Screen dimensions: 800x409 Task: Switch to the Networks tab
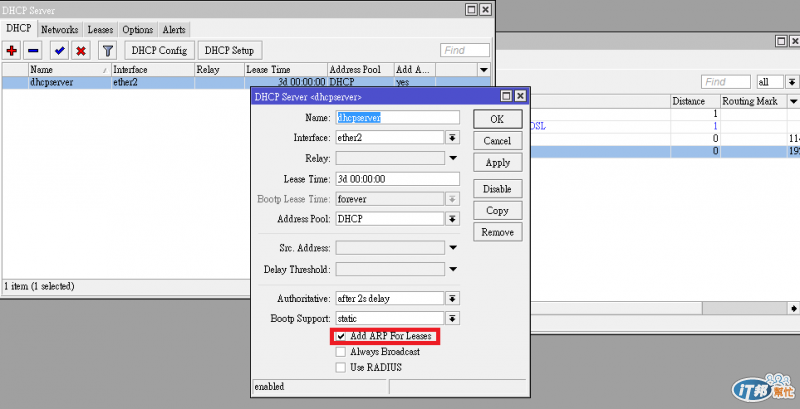pos(60,30)
